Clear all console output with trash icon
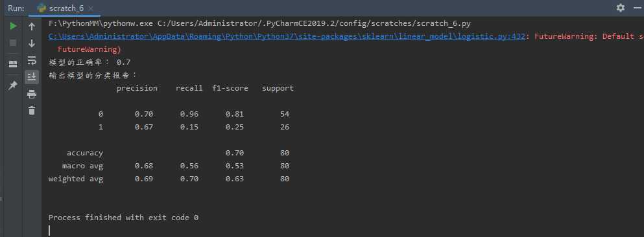The height and width of the screenshot is (237, 644). 32,110
